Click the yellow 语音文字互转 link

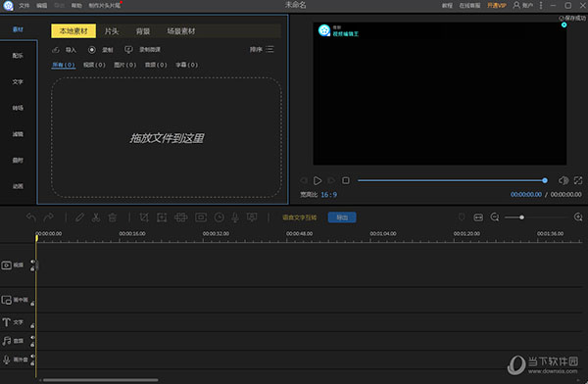[x=299, y=217]
